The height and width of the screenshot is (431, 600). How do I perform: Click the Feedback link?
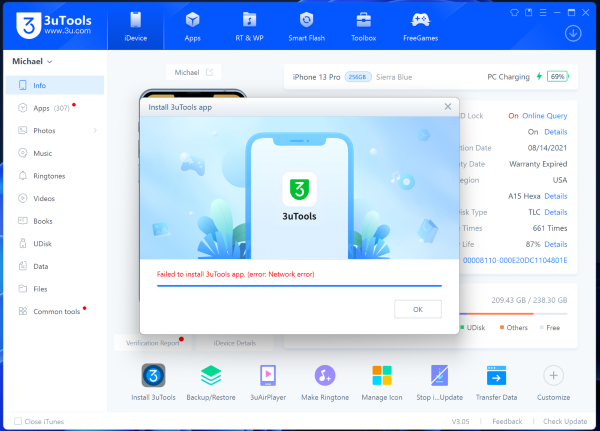click(x=507, y=421)
